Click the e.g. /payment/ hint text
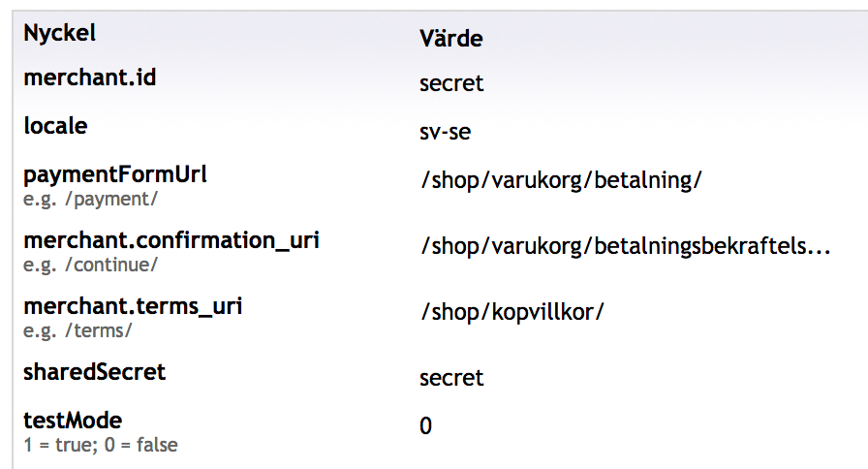 click(90, 200)
